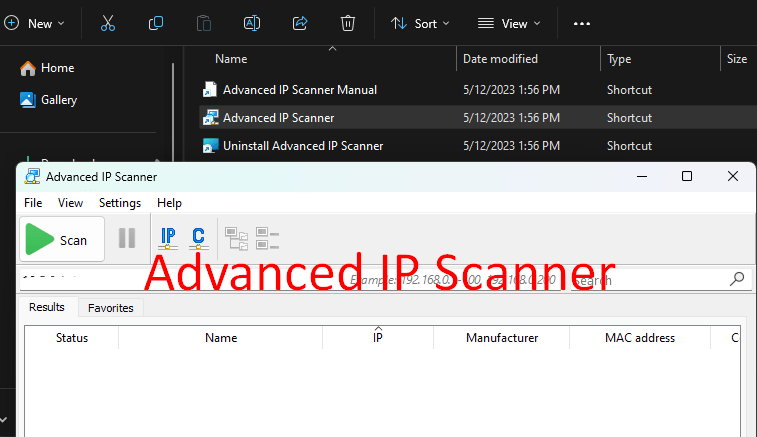
Task: Sort results by IP column
Action: coord(378,338)
